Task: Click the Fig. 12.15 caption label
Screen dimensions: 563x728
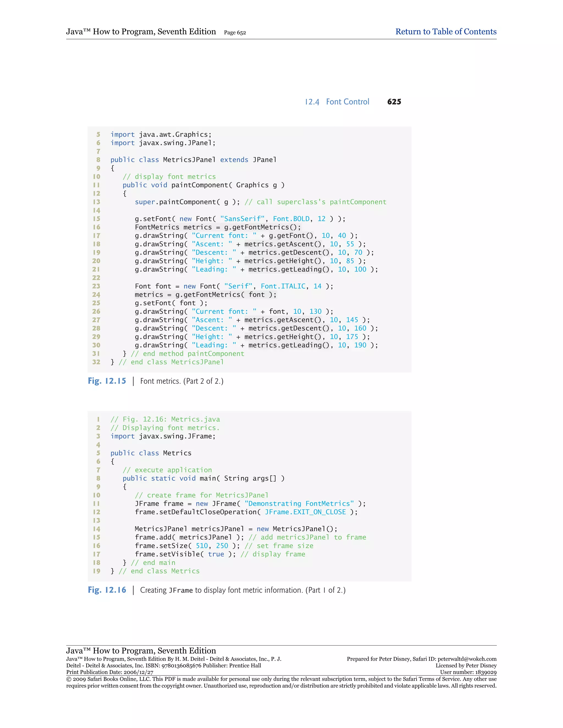Action: coord(107,381)
